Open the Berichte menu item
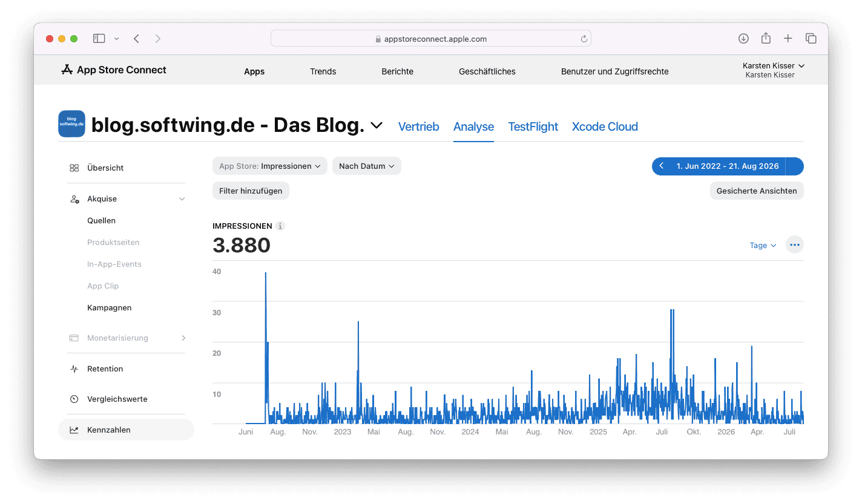 [x=398, y=71]
